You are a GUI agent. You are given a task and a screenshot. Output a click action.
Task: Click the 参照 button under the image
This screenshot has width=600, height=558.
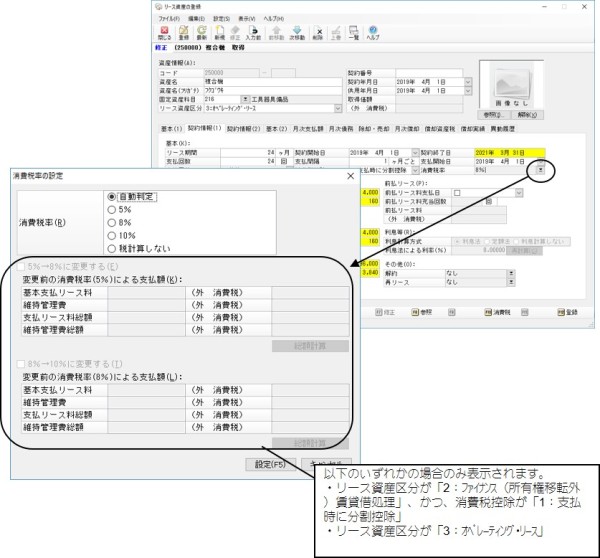[x=495, y=116]
